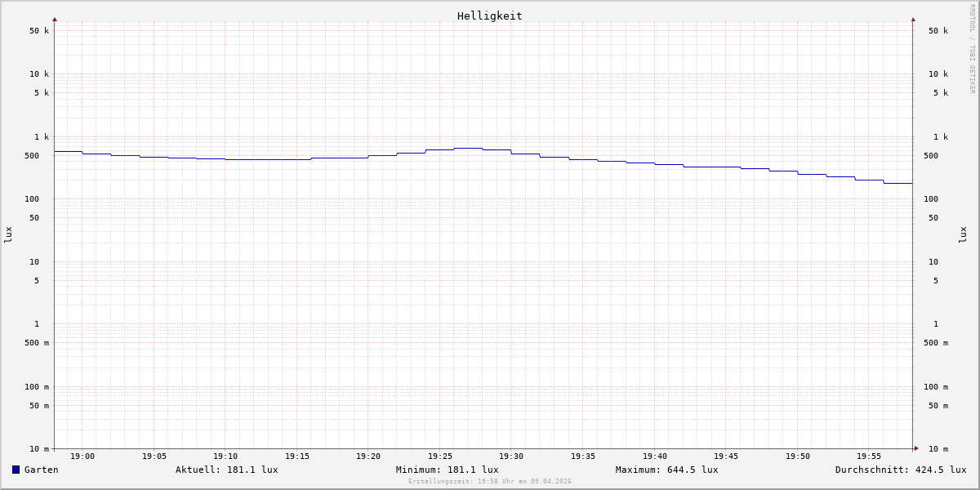980x490 pixels.
Task: Click the Maximum: 644.5 lux statistic
Action: [666, 470]
